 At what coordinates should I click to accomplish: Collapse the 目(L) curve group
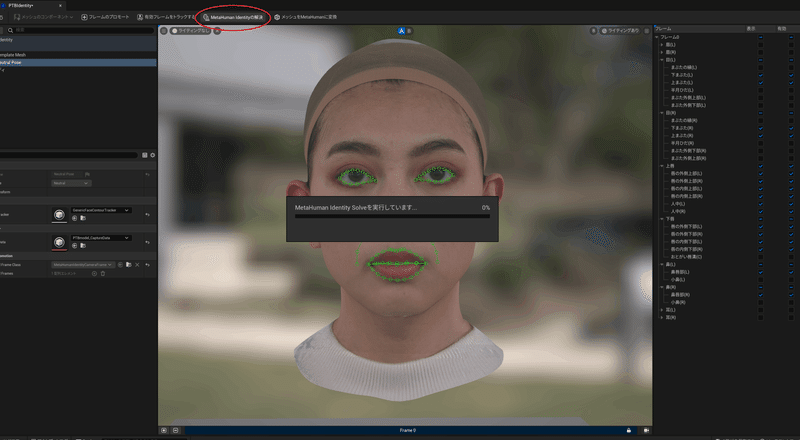(x=662, y=60)
